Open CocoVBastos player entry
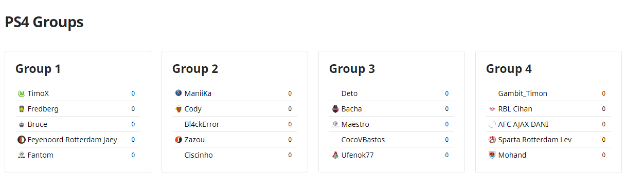Screen dimensions: 644x190 tap(363, 140)
